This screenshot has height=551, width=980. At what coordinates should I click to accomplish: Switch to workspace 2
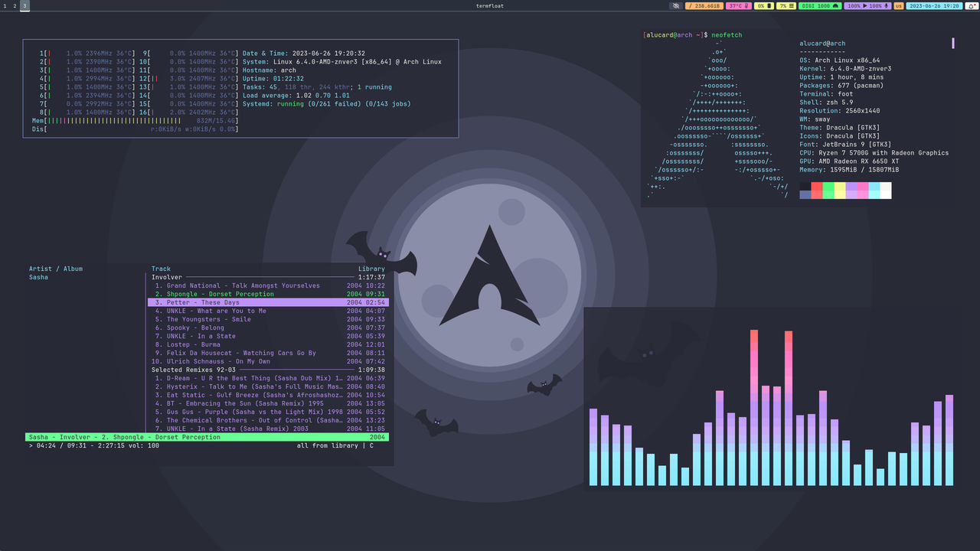[x=15, y=5]
